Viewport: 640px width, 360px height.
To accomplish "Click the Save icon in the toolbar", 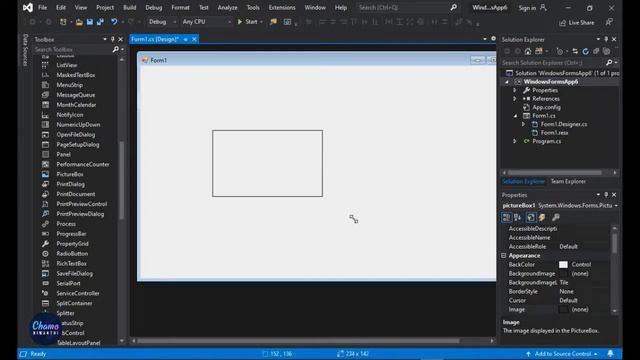I will 89,22.
